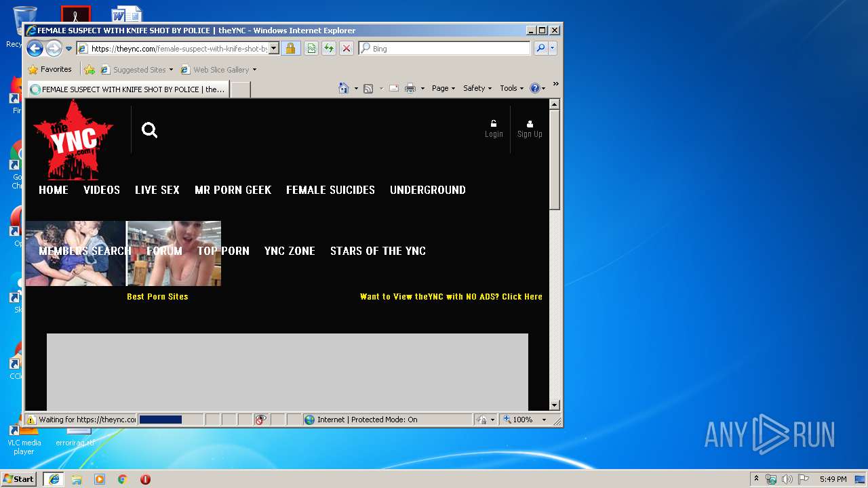The width and height of the screenshot is (868, 488).
Task: Open STARS OF THE YNC navigation item
Action: tap(378, 251)
